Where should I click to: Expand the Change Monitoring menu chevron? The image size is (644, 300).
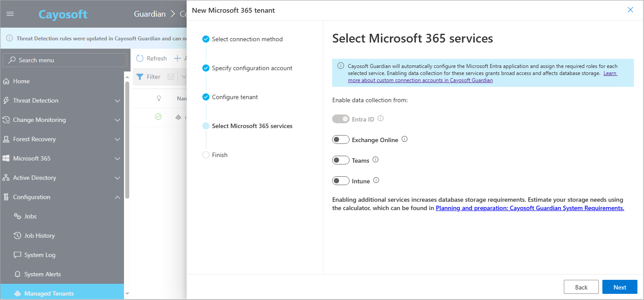(x=117, y=120)
